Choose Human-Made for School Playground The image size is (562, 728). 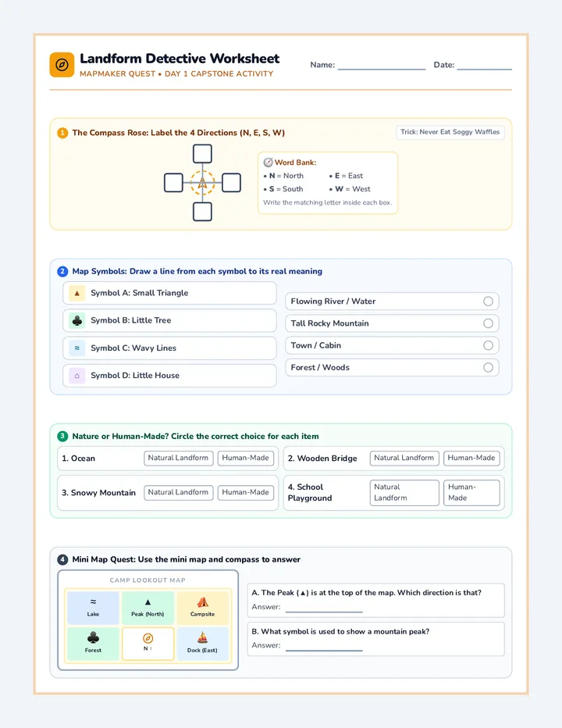(471, 493)
